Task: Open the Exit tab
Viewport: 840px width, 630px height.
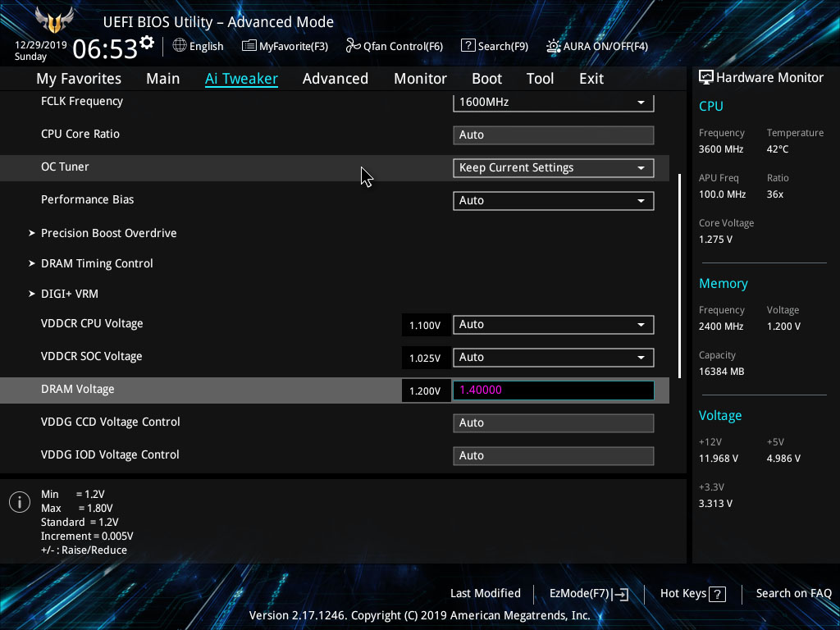Action: point(591,79)
